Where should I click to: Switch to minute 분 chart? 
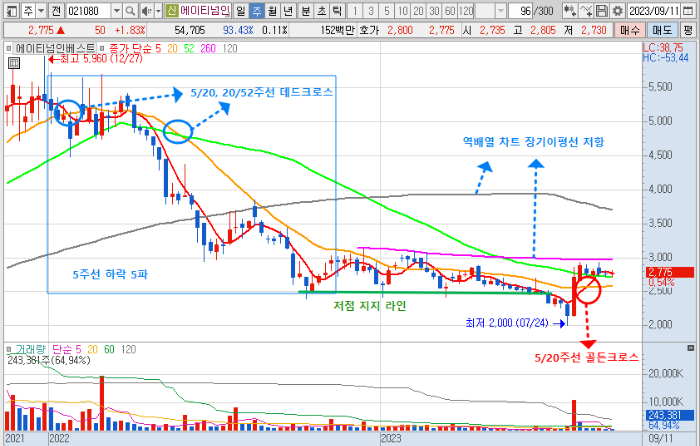[x=306, y=10]
